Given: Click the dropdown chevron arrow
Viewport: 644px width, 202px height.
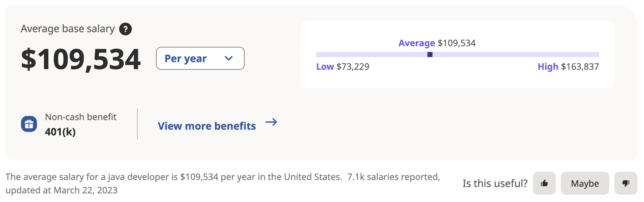Looking at the screenshot, I should click(229, 58).
